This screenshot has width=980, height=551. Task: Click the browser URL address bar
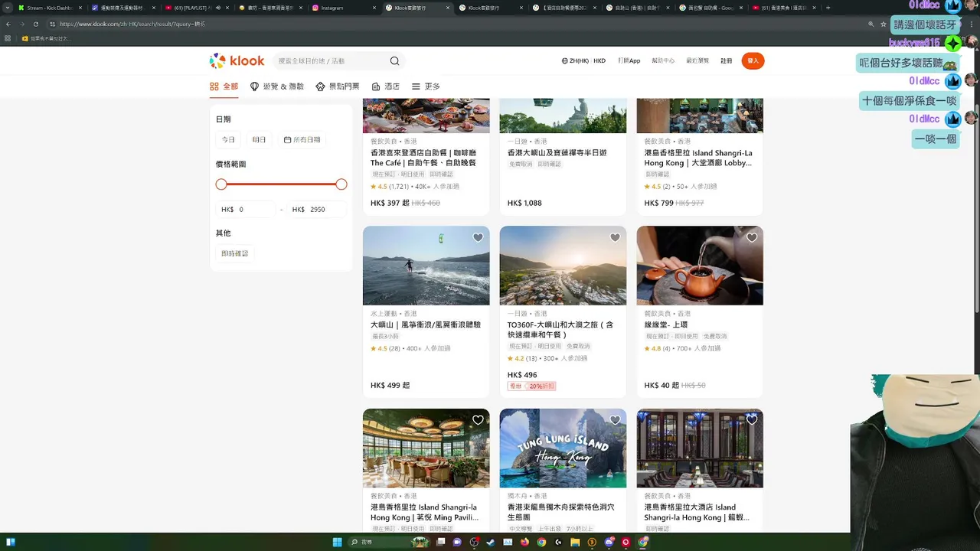click(459, 24)
